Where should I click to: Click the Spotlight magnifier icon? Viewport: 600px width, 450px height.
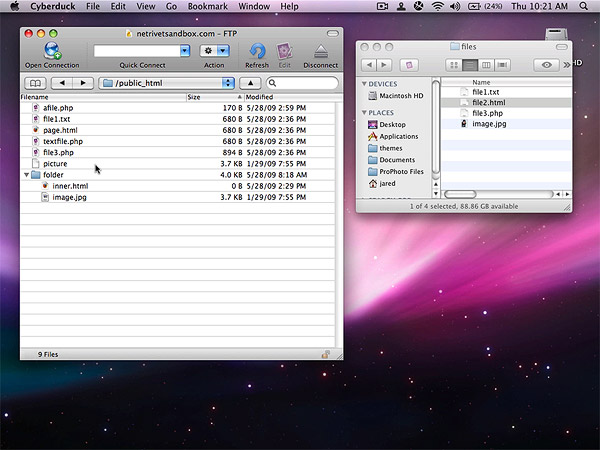(583, 6)
